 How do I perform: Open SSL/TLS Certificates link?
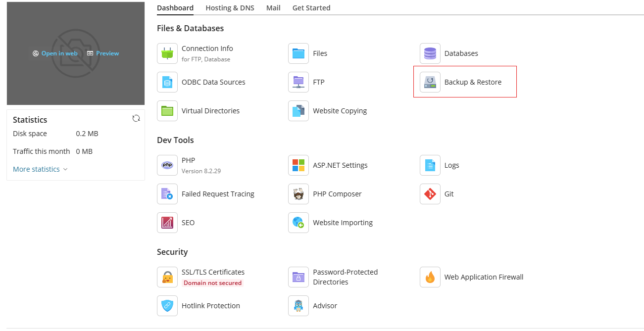pos(213,272)
